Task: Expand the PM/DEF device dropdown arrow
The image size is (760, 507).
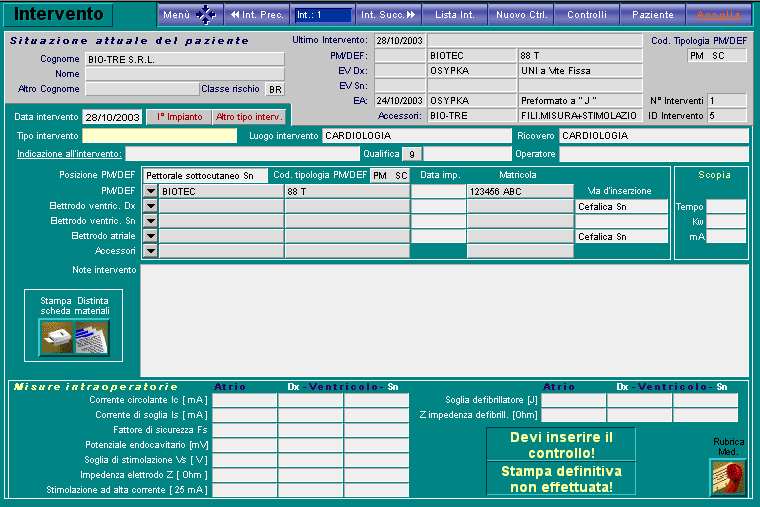Action: [151, 191]
